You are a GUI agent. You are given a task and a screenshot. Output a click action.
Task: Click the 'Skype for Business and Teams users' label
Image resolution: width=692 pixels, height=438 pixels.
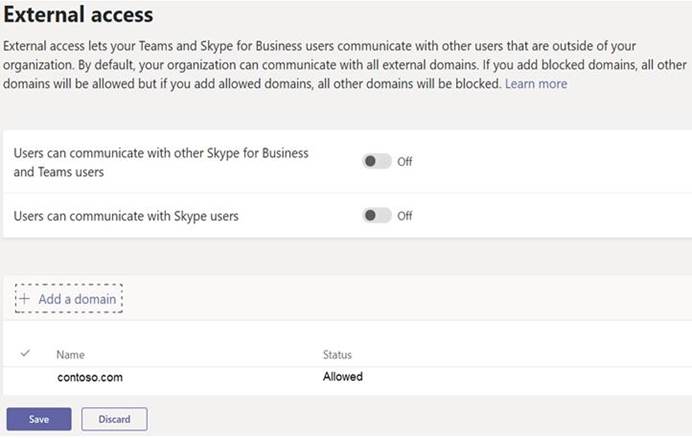(x=161, y=162)
